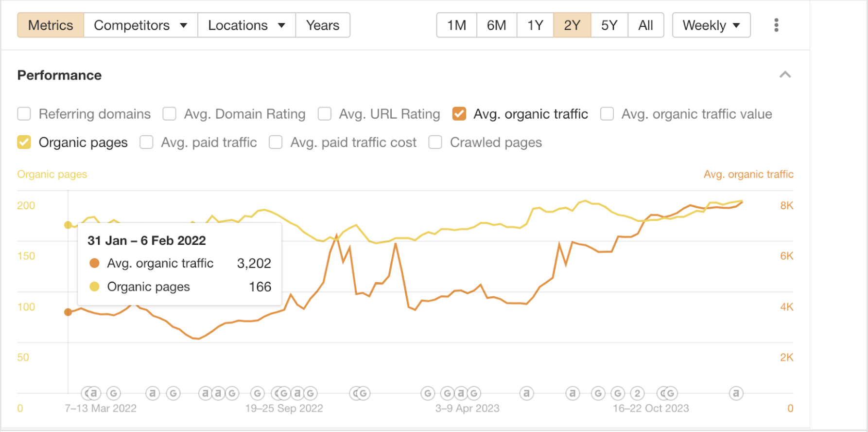Open the Locations dropdown

point(246,25)
